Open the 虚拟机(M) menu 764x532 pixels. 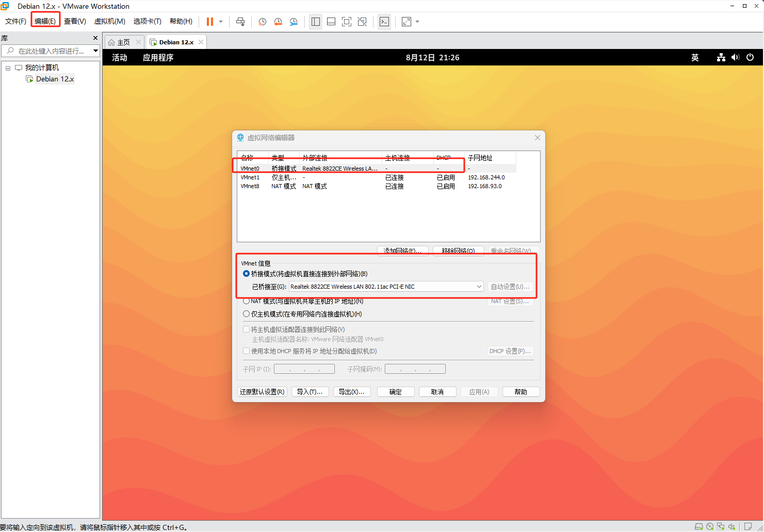[109, 21]
